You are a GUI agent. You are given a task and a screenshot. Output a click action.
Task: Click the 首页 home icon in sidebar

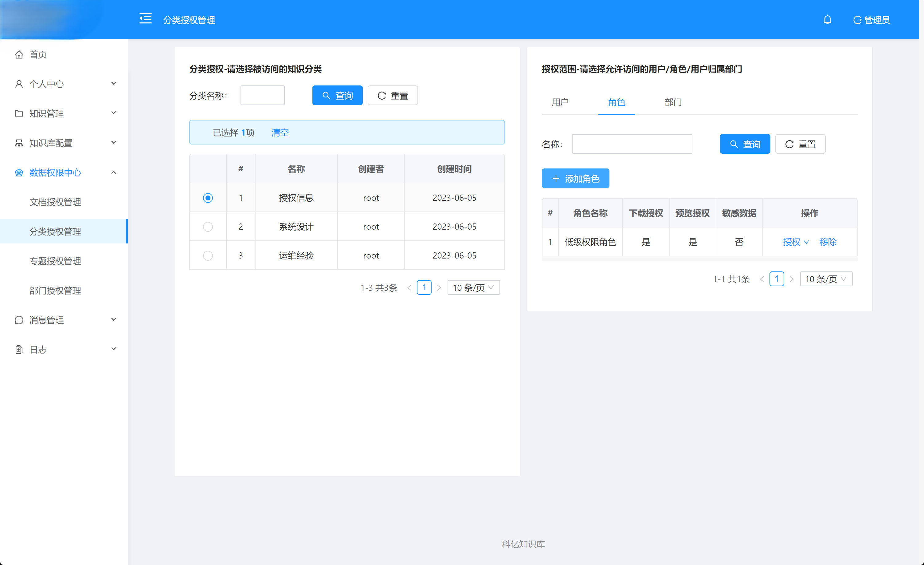[19, 54]
